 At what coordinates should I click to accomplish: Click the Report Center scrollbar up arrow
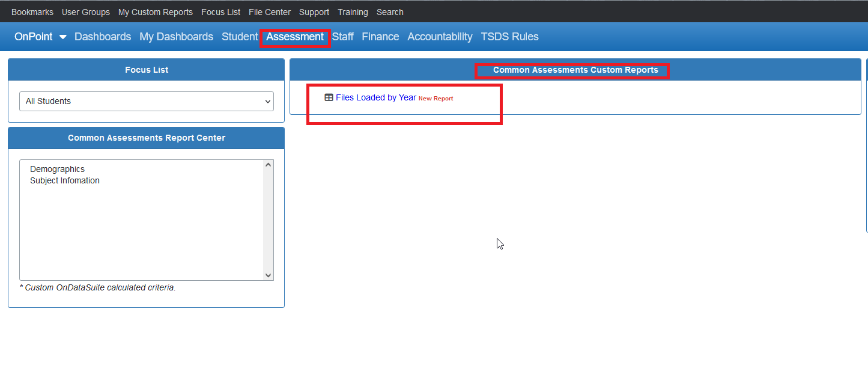[x=268, y=164]
